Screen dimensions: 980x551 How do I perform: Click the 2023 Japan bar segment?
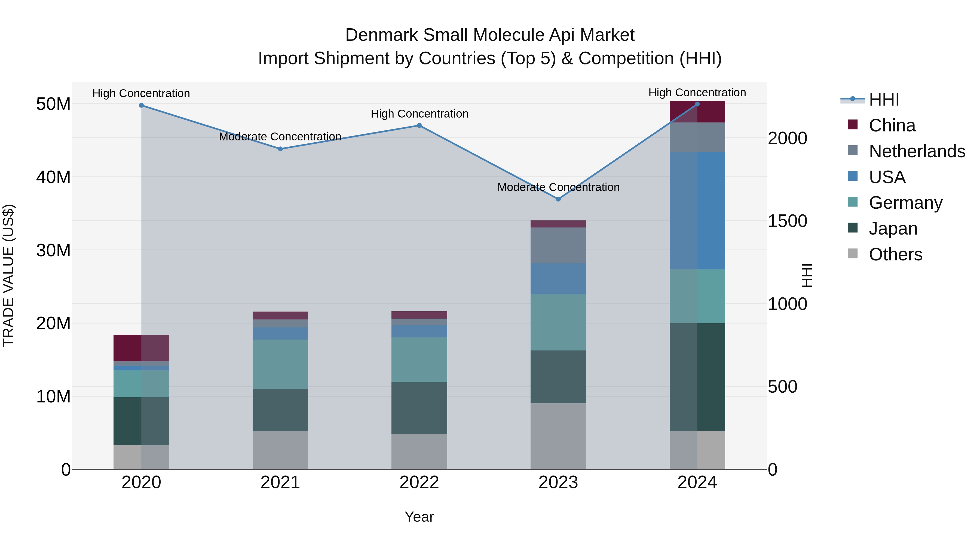click(x=559, y=377)
